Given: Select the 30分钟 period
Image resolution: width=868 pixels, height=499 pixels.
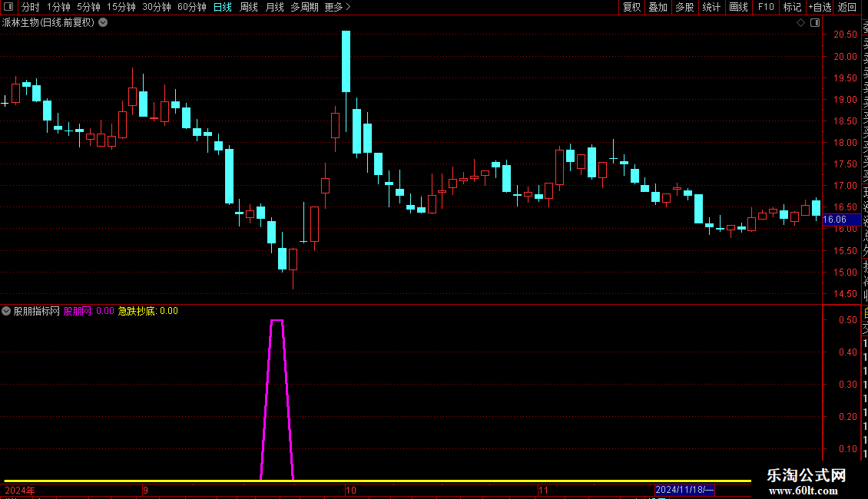Looking at the screenshot, I should coord(156,7).
